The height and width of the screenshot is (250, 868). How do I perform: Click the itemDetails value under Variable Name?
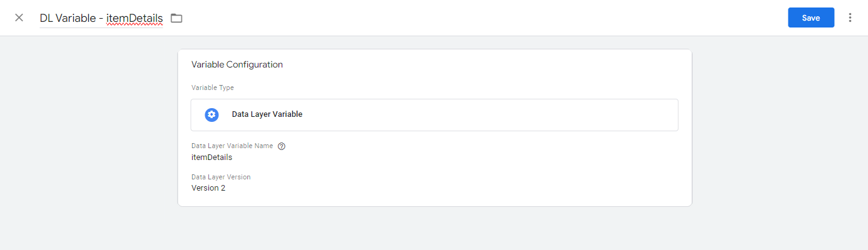click(212, 157)
